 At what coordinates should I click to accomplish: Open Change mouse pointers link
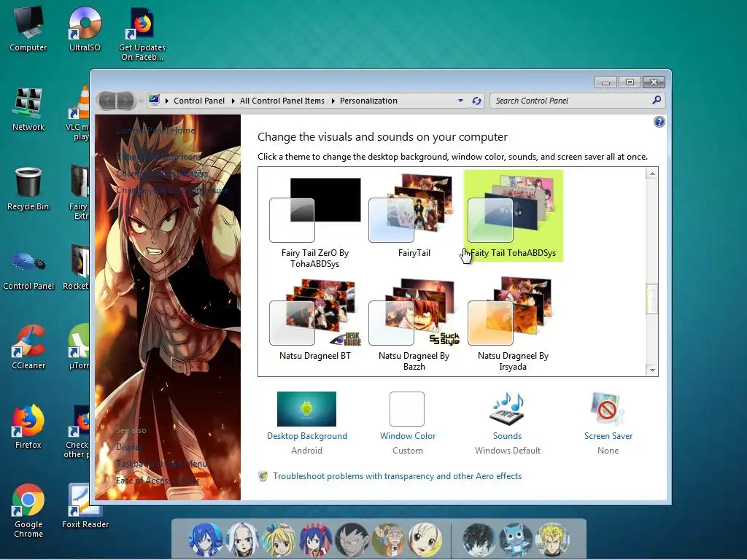162,173
